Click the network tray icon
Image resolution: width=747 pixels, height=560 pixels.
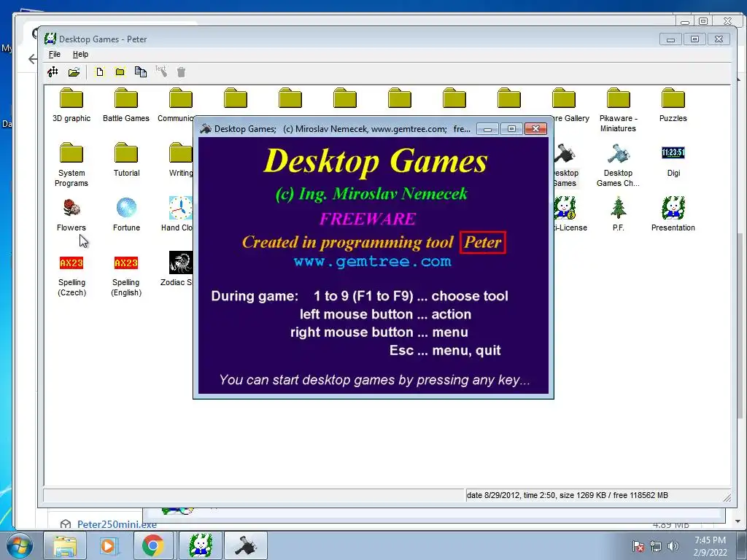[x=656, y=546]
